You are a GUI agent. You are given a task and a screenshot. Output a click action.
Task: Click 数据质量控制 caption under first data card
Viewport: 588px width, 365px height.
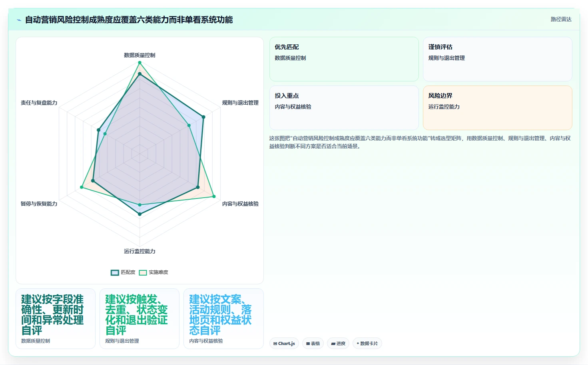click(36, 341)
